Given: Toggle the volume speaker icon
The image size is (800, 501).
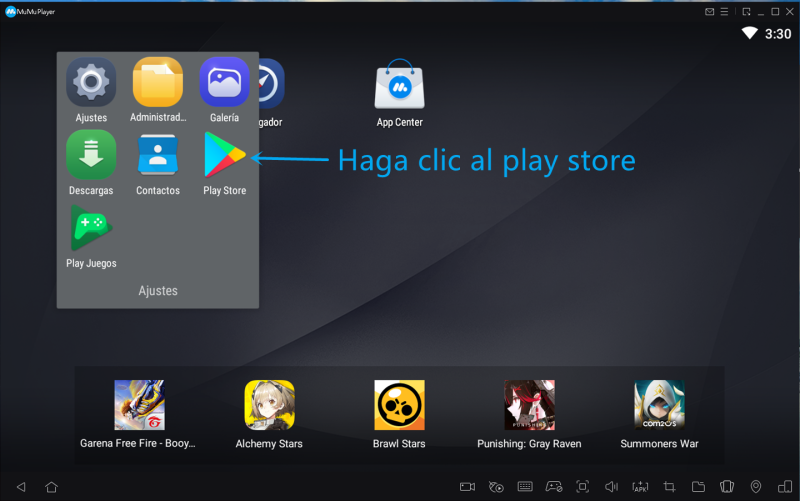Looking at the screenshot, I should pos(611,487).
